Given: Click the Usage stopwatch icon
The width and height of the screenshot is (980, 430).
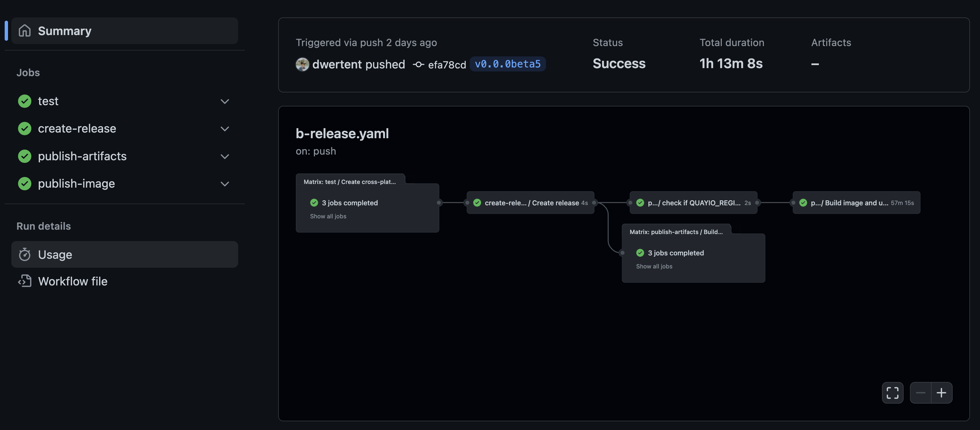Looking at the screenshot, I should (x=25, y=254).
